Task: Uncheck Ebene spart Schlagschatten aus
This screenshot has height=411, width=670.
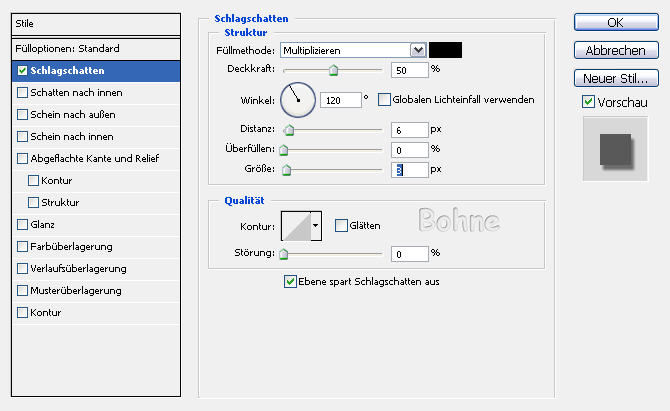Action: [x=291, y=282]
